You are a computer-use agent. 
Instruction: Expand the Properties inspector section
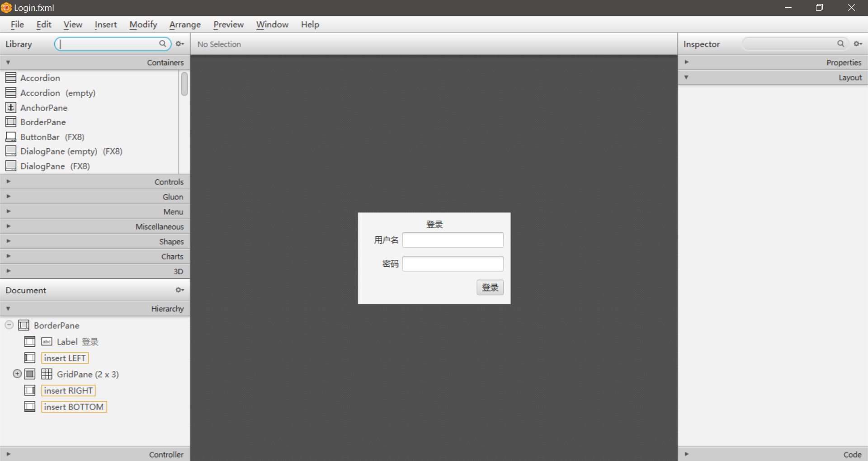[x=686, y=62]
